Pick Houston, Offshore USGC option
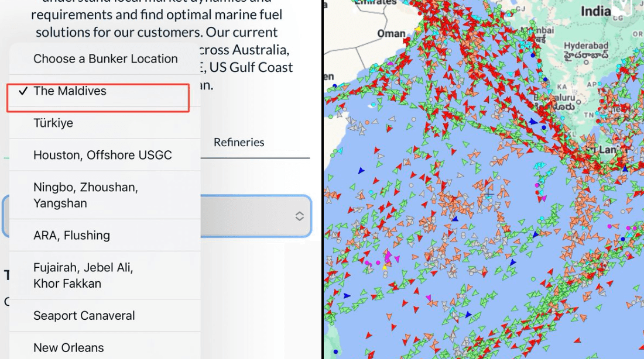 point(102,156)
